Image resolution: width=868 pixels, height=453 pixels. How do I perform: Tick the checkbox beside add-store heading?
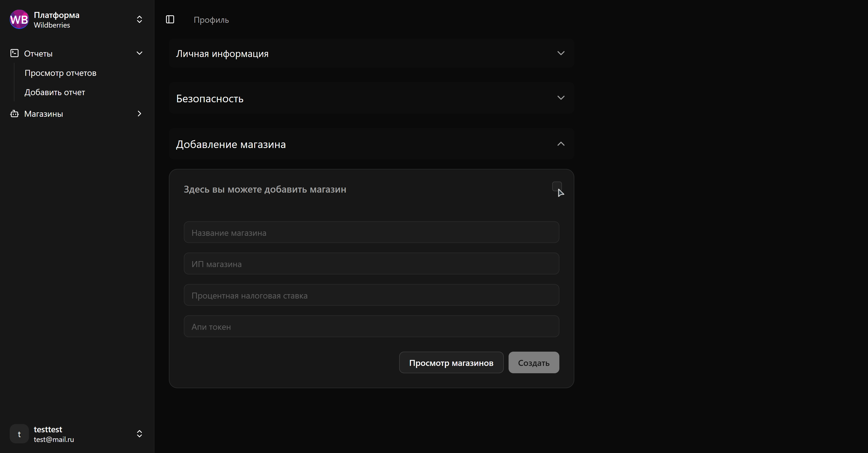pos(557,186)
